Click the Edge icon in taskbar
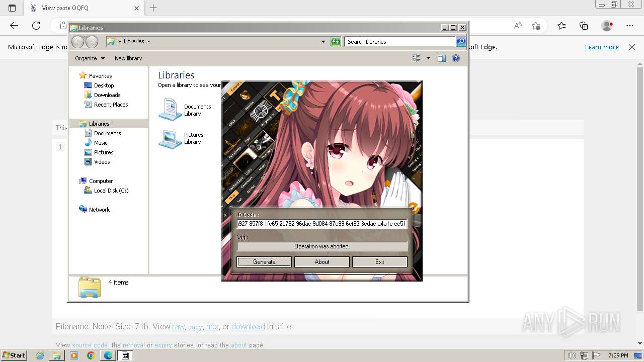 click(x=108, y=355)
